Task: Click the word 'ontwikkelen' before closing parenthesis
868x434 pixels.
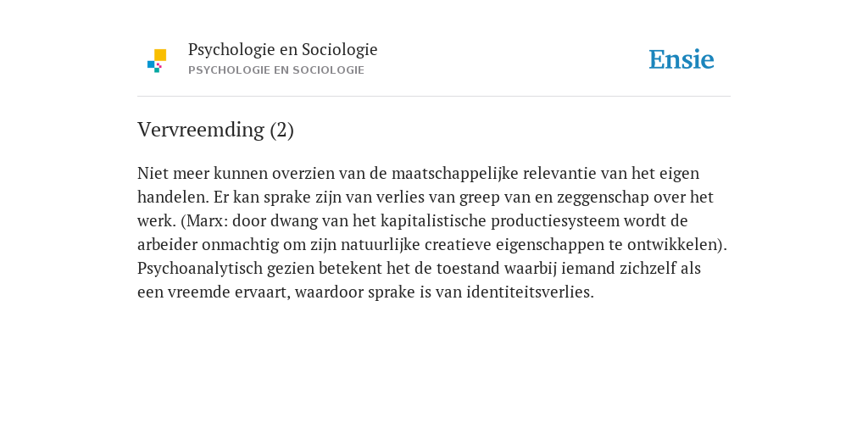Action: pyautogui.click(x=672, y=245)
